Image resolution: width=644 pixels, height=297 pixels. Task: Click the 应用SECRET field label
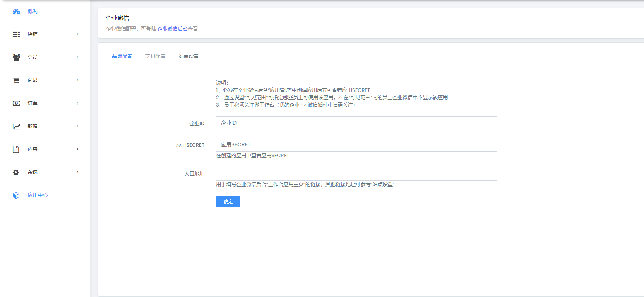coord(190,145)
